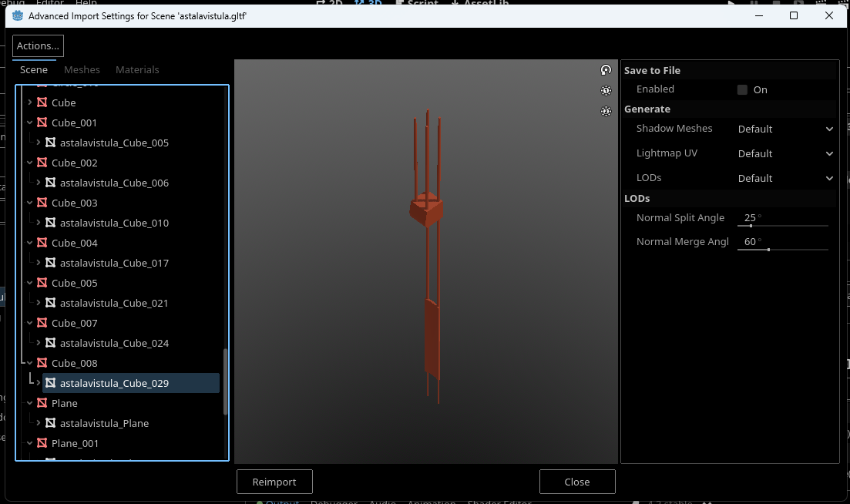Maximize the Advanced Import Settings window
The height and width of the screenshot is (504, 850).
[x=794, y=15]
